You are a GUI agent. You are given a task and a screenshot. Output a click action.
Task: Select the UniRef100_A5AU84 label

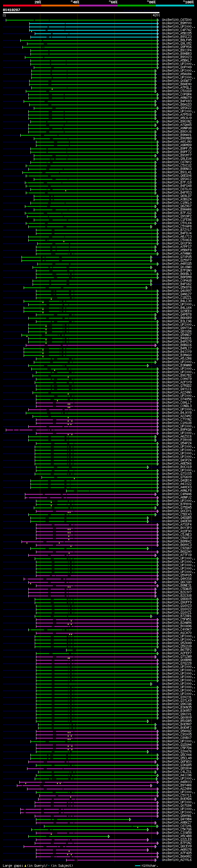point(177,74)
